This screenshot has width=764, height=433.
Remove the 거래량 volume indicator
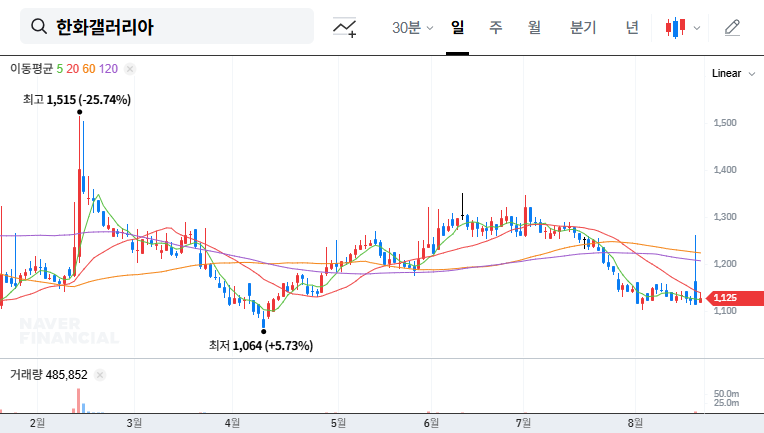[100, 375]
